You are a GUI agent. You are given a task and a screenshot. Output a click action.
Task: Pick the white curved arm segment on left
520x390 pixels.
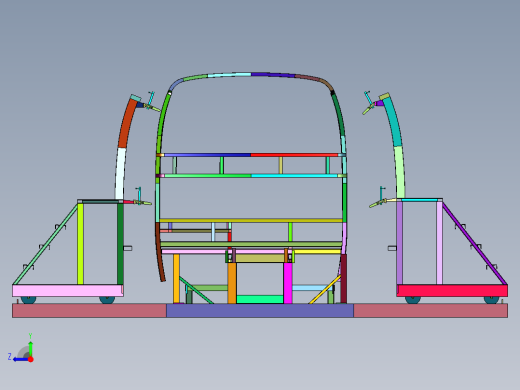pyautogui.click(x=121, y=173)
